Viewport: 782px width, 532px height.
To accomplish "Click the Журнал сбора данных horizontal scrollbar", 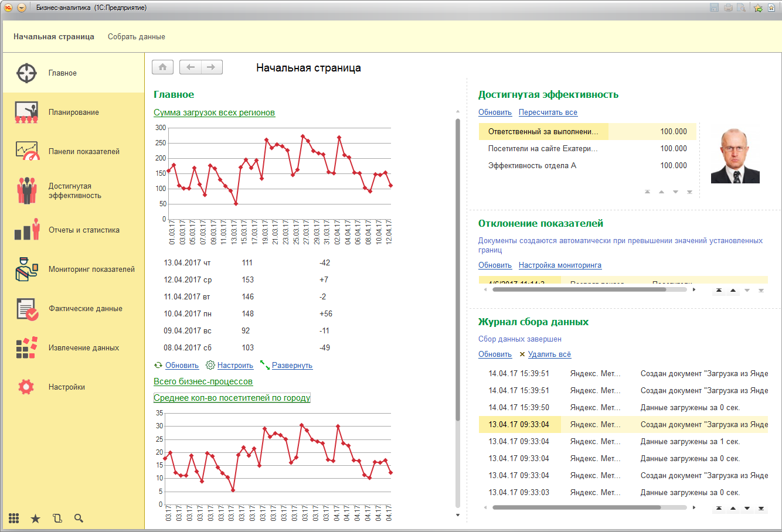I will coord(576,507).
